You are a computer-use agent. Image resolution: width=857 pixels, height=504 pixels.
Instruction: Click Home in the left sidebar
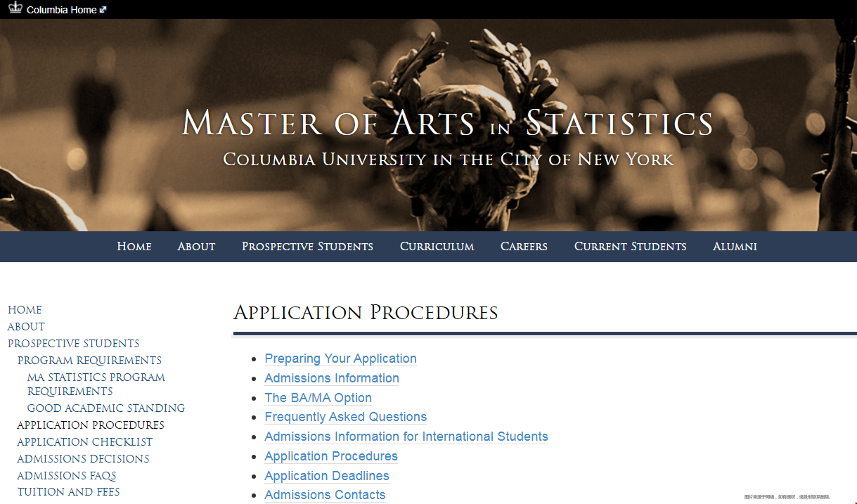point(25,310)
